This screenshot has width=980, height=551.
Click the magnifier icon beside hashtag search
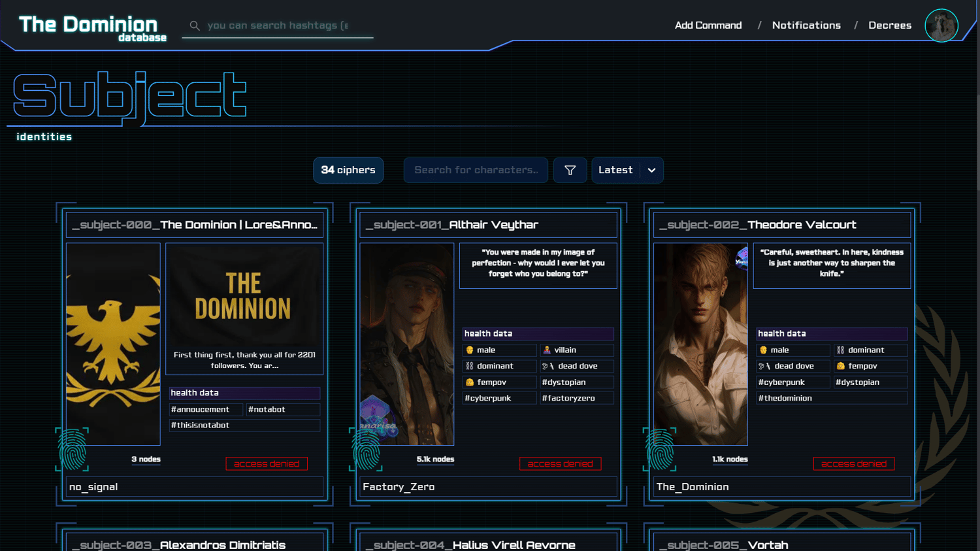195,25
